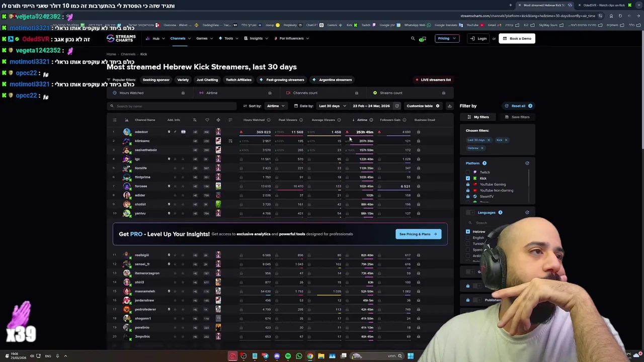
Task: Click locked SteamTV platform option
Action: 480,197
